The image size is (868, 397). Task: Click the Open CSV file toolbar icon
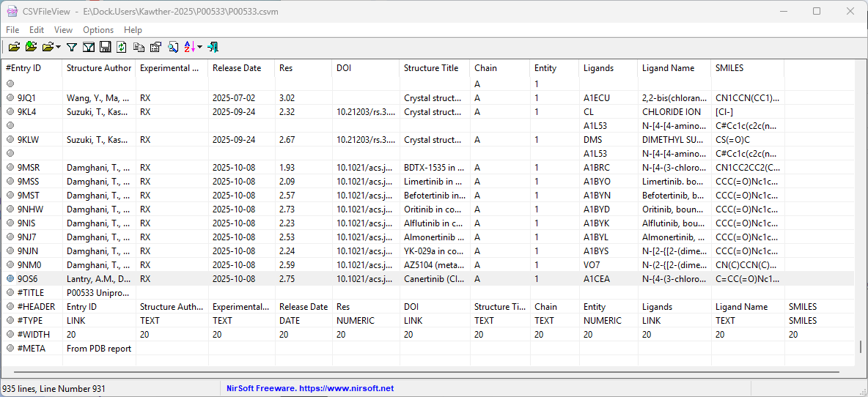[x=14, y=48]
